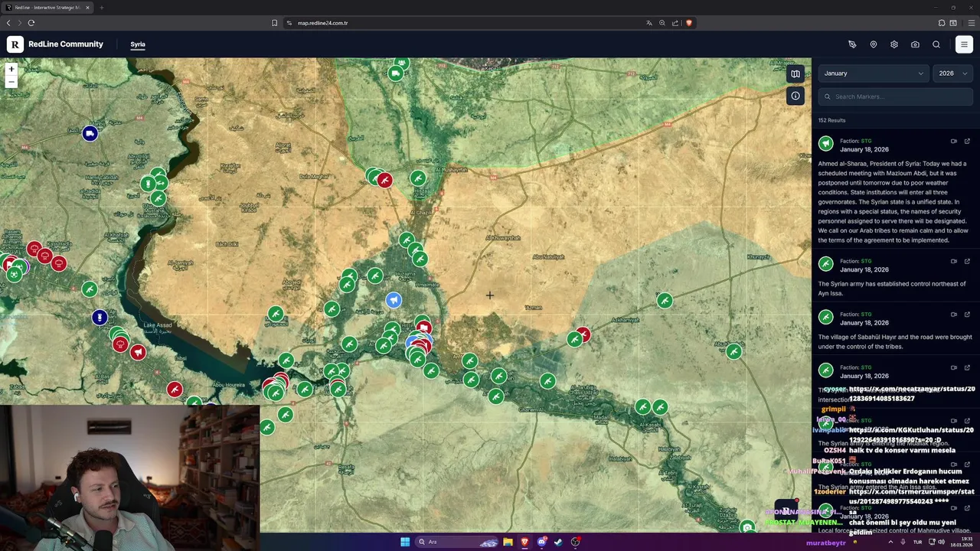Open RedLine Community home logo

tap(55, 44)
